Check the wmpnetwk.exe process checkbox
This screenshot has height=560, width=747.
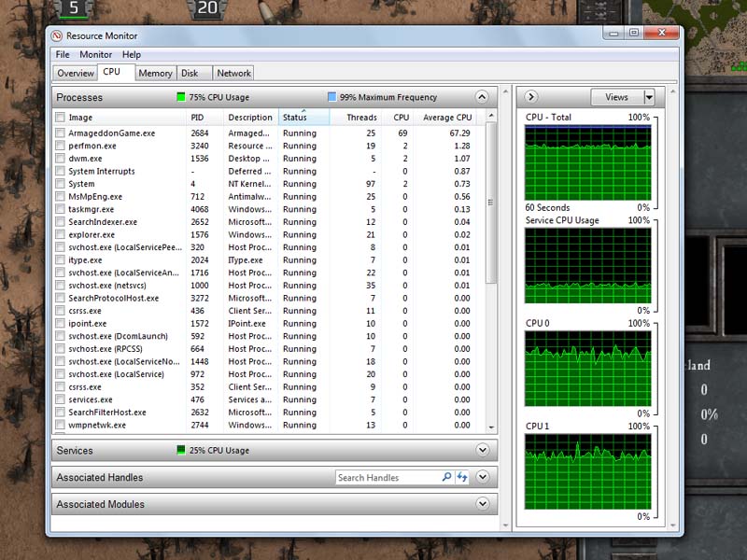point(60,425)
